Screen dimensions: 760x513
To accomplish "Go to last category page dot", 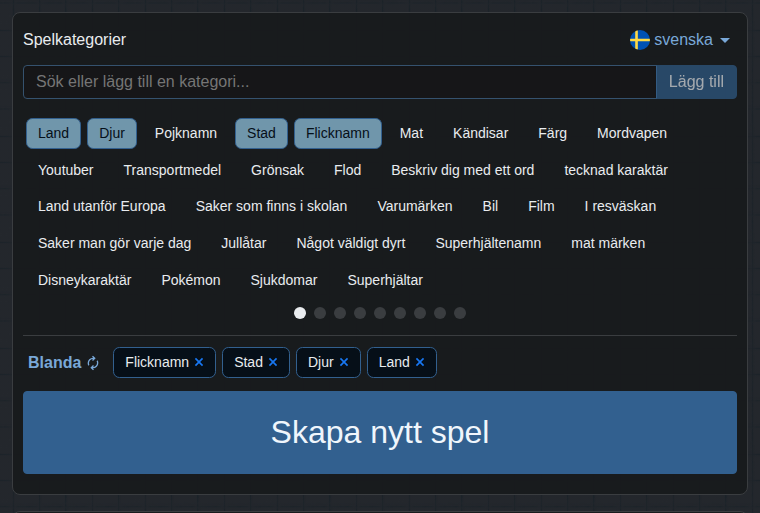I will [460, 313].
